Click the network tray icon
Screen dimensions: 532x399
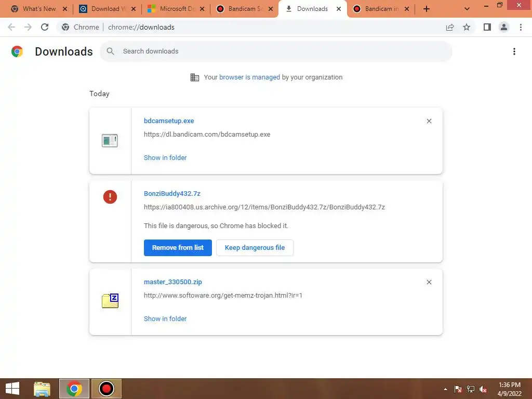(471, 389)
